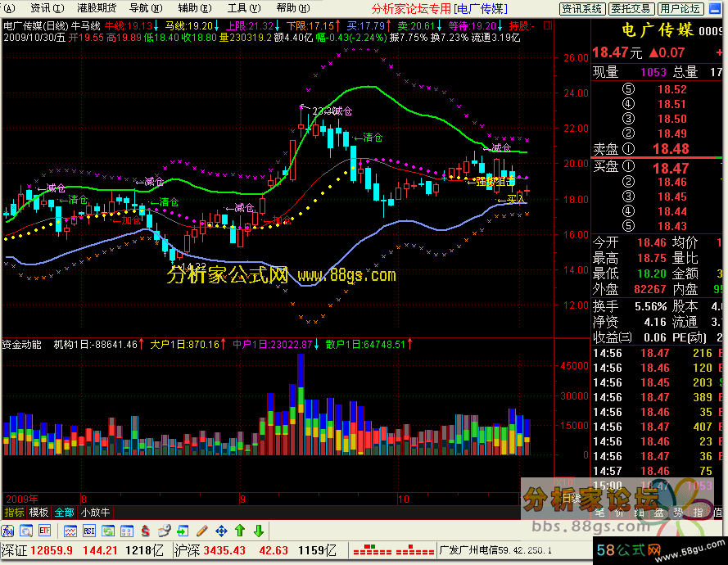Click the red signal bars status icon
The height and width of the screenshot is (565, 728).
394,550
